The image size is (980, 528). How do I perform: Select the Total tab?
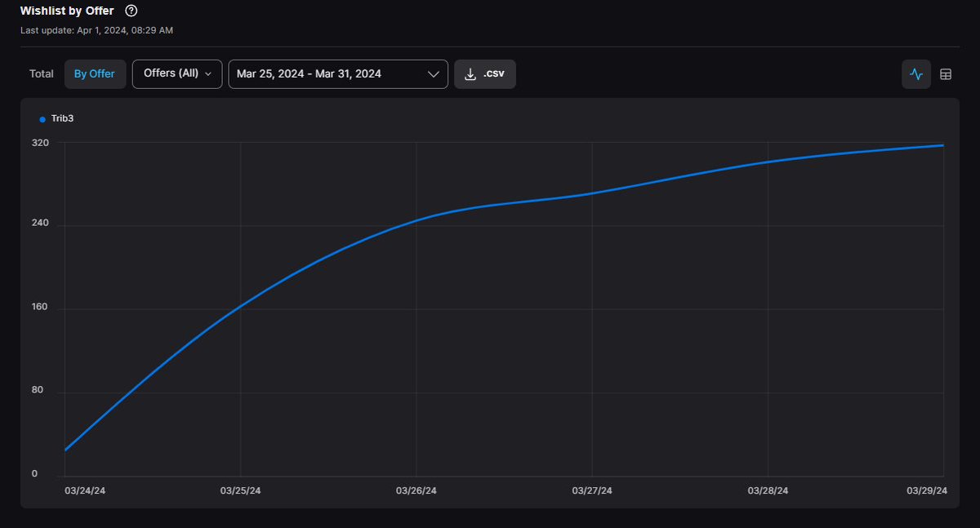(42, 74)
